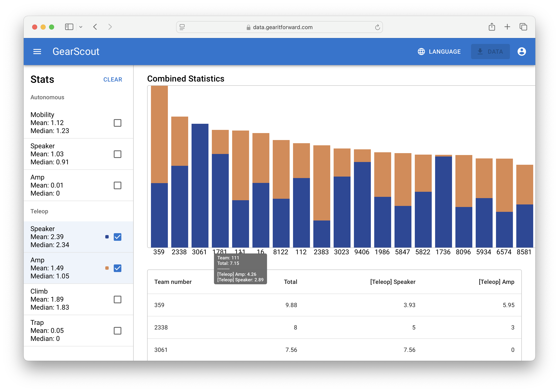Screen dimensions: 559x392
Task: Uncheck the Teleop Speaker stat
Action: (117, 237)
